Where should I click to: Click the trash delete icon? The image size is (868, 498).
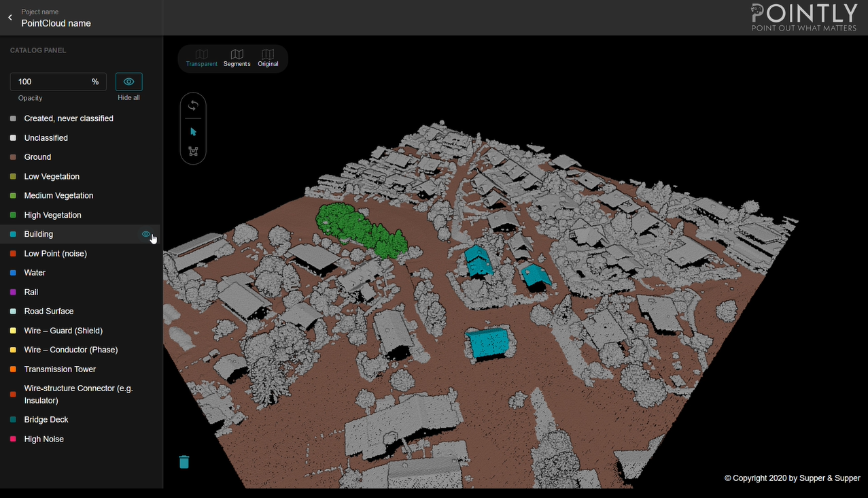tap(184, 462)
